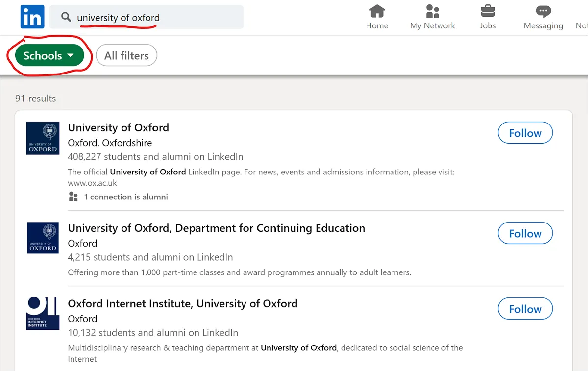Open Department for Continuing Education title

click(x=217, y=228)
